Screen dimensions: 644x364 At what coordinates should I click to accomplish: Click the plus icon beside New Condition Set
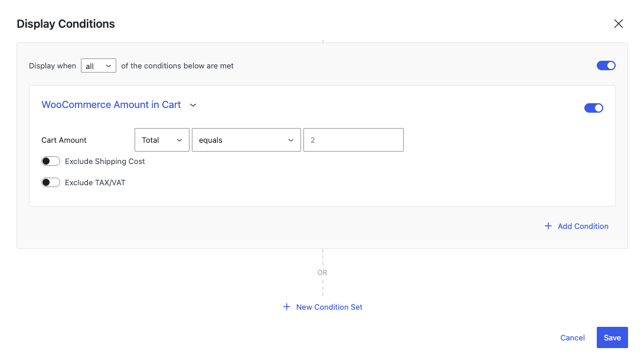[x=287, y=307]
